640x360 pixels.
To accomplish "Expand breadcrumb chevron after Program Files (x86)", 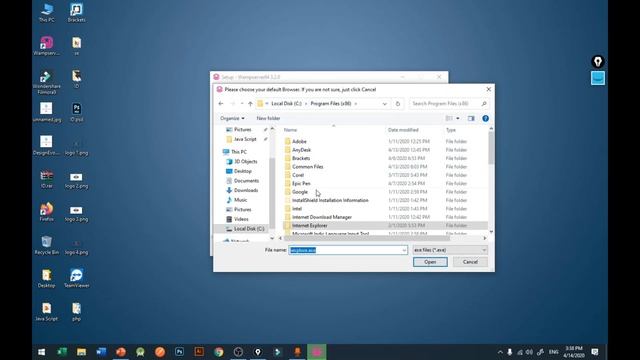I will click(356, 104).
